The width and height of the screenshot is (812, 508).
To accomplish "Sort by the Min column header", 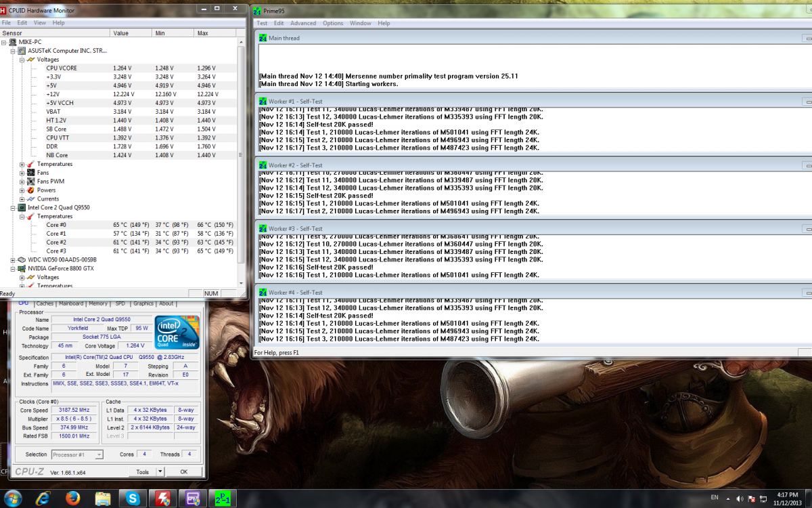I will click(x=173, y=33).
